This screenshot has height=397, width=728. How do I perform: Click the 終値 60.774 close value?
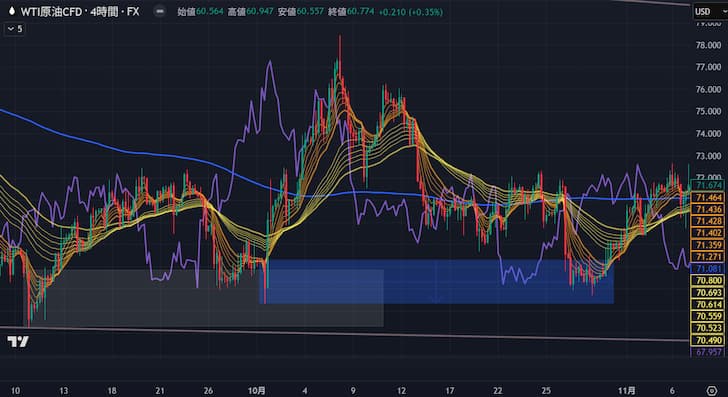[x=351, y=11]
